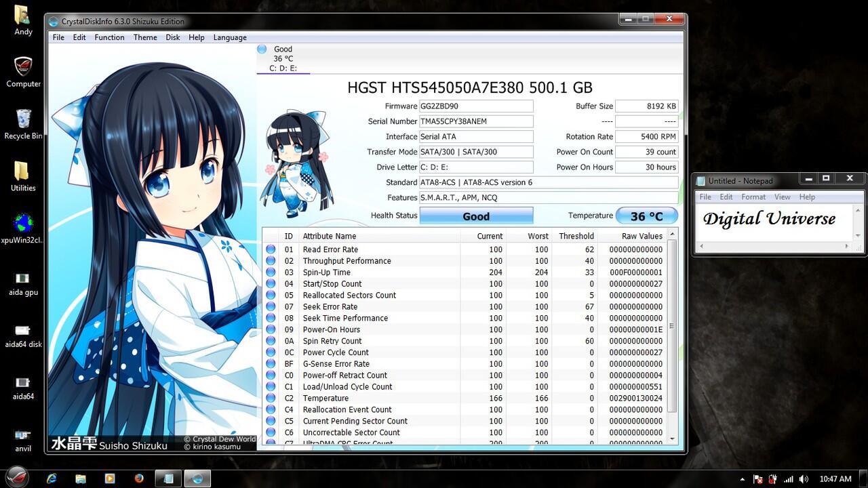Open the aida64 disk desktop shortcut
Screen dimensions: 868x488
click(22, 335)
